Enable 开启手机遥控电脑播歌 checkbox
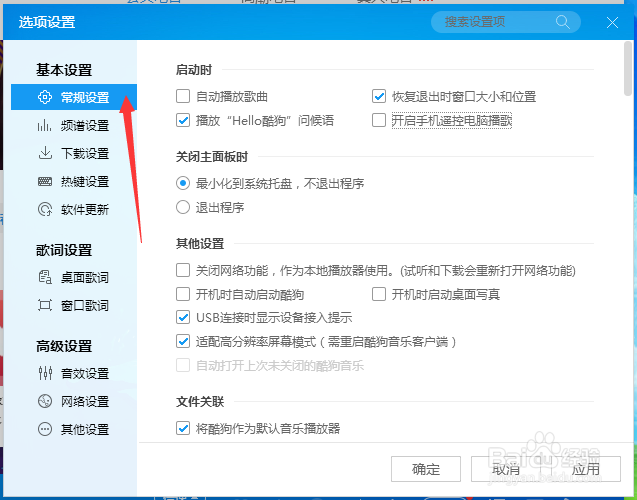The width and height of the screenshot is (637, 500). click(x=379, y=120)
